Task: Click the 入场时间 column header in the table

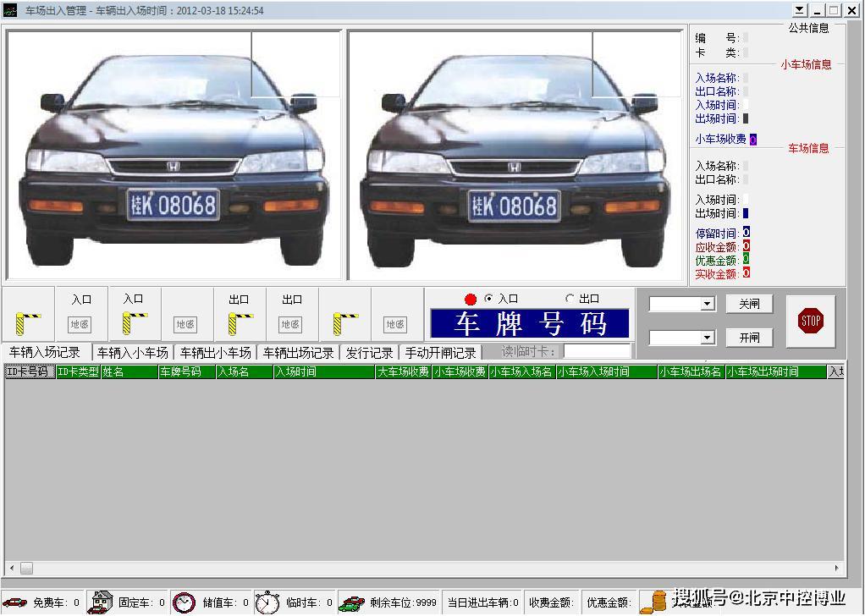Action: [x=324, y=371]
